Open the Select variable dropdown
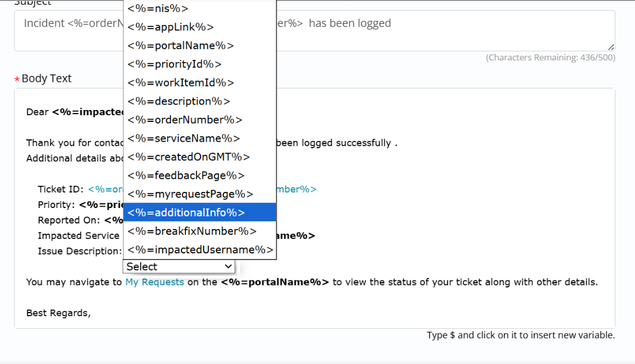 pyautogui.click(x=179, y=267)
